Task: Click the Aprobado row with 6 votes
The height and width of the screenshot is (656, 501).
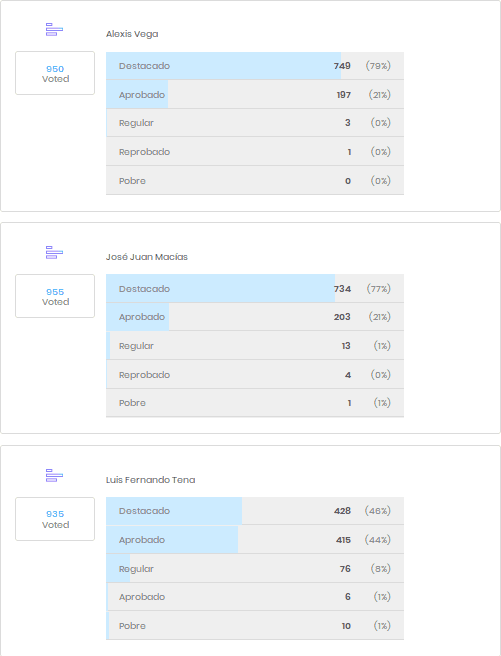Action: click(255, 597)
